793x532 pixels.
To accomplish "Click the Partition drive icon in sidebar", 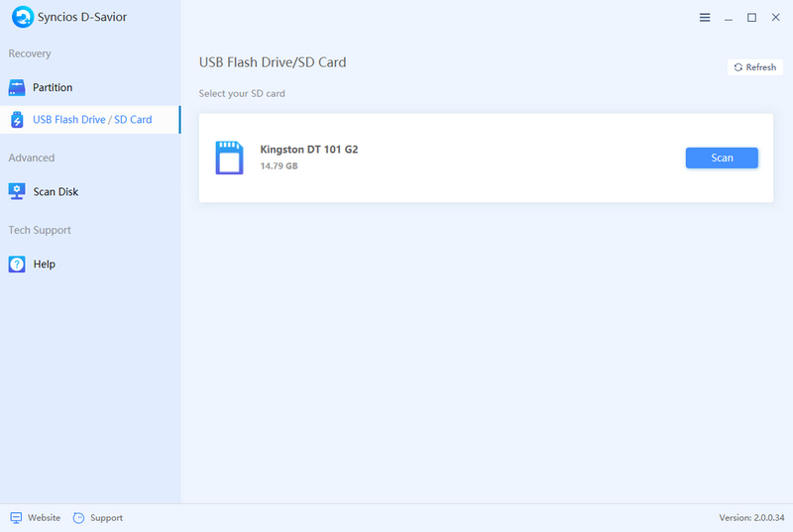I will [x=17, y=87].
